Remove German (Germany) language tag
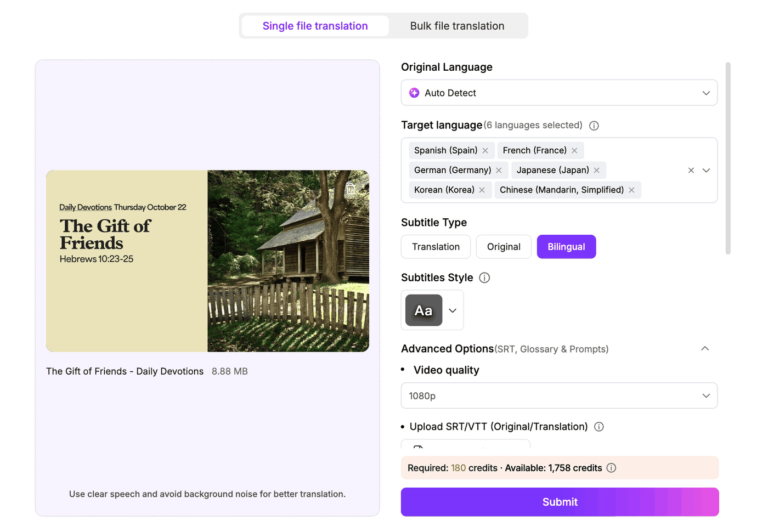 (x=499, y=170)
